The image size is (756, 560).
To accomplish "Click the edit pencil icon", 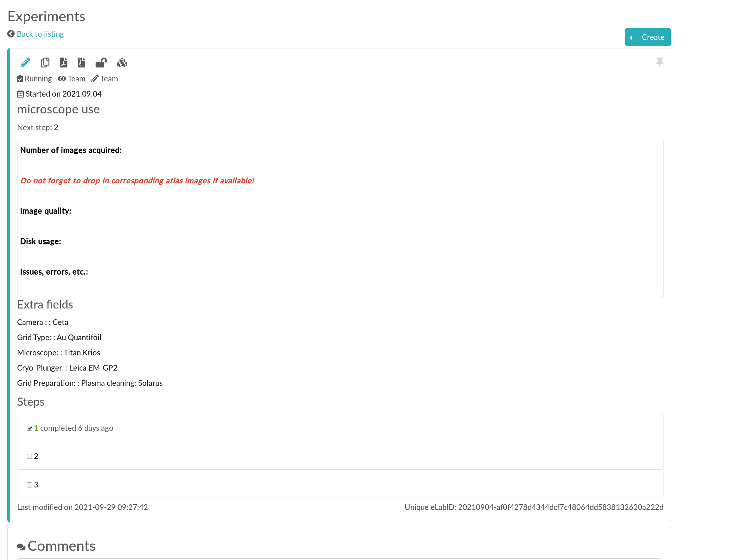I will point(25,63).
